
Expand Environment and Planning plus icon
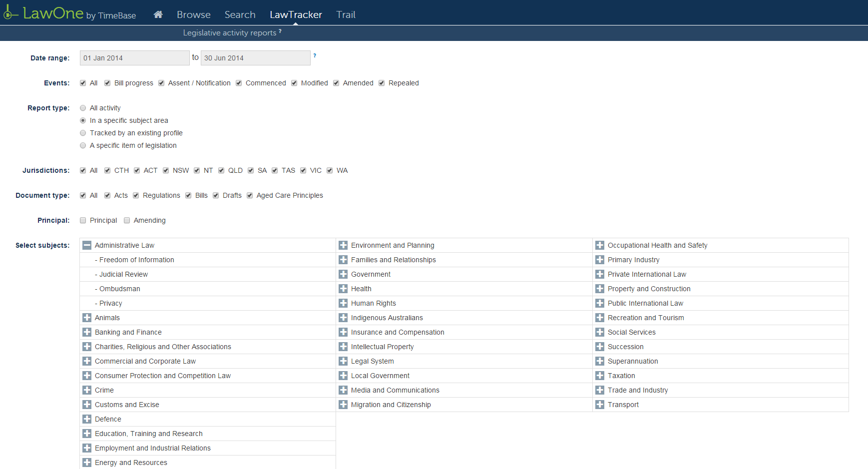(343, 245)
